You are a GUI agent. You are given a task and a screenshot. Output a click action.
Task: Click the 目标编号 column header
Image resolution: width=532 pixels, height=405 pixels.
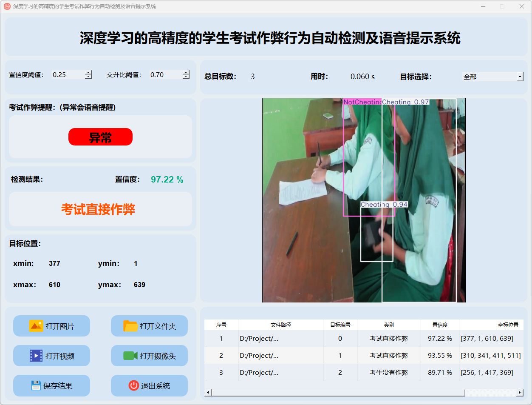pos(340,325)
